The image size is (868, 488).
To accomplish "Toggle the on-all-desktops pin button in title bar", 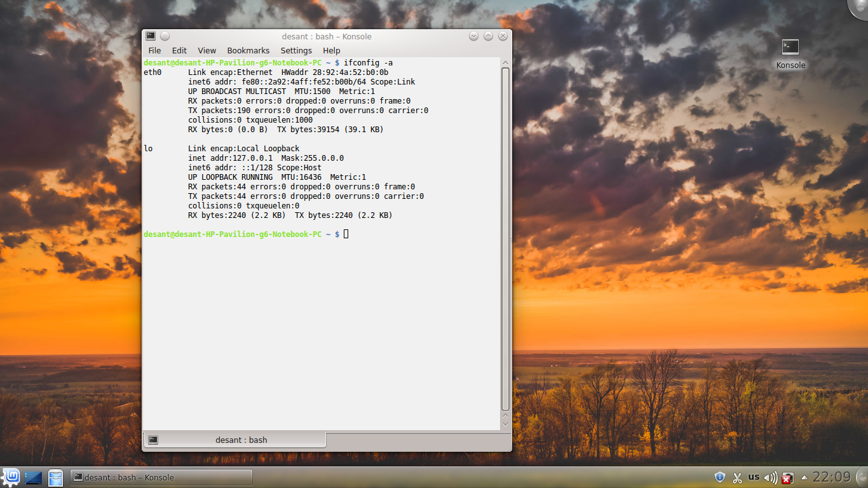I will 165,36.
